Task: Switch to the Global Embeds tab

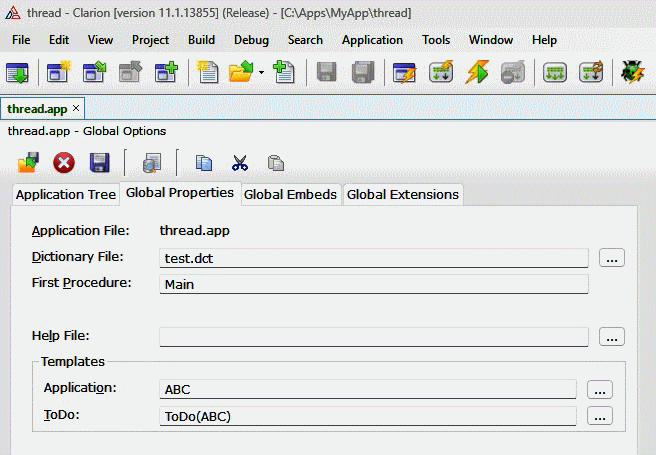Action: coord(290,194)
